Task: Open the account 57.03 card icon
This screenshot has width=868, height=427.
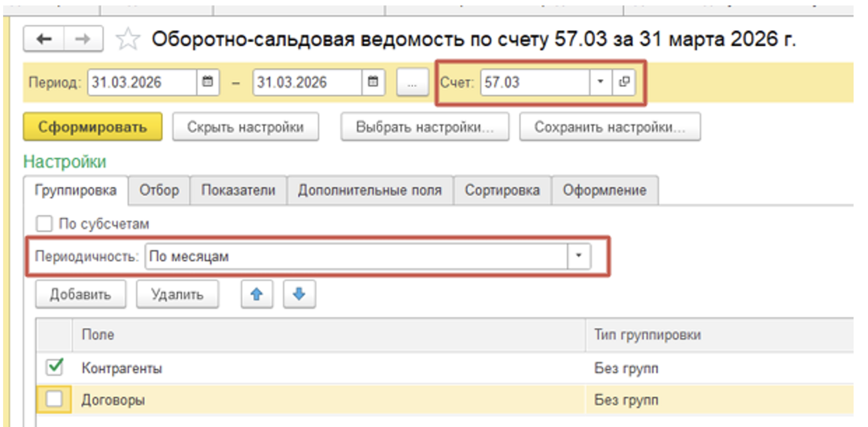Action: point(624,82)
